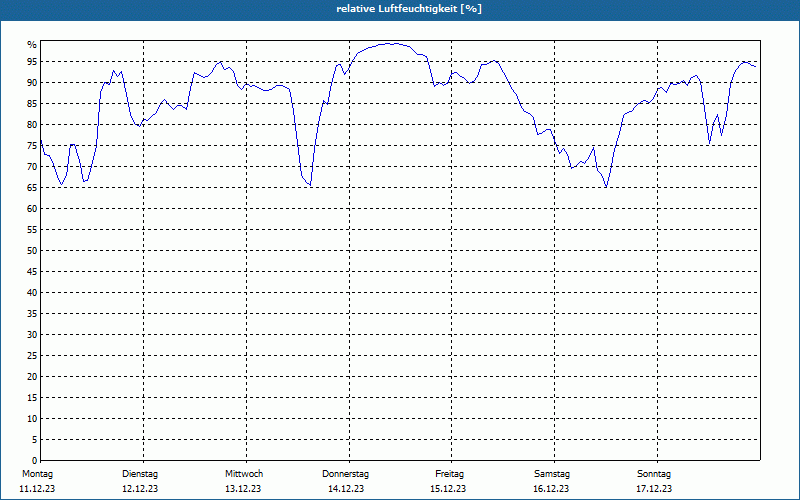
Task: Click the y-axis value 85
Action: (x=32, y=104)
